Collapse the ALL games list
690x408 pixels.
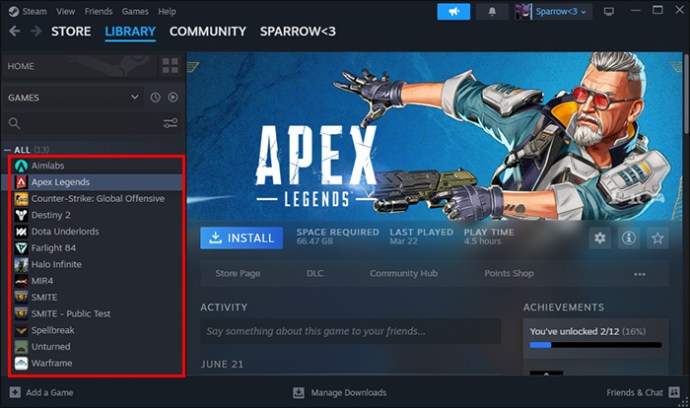(7, 150)
